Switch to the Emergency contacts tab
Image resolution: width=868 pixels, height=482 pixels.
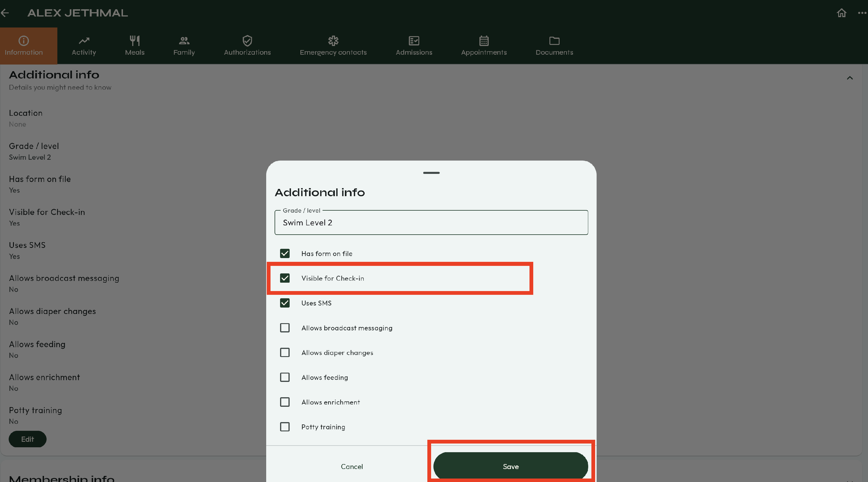(333, 45)
